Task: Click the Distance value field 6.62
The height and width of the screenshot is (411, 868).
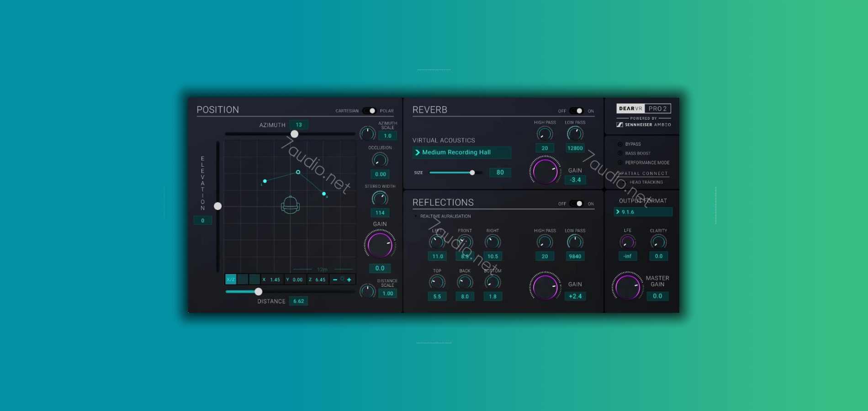Action: [x=299, y=301]
